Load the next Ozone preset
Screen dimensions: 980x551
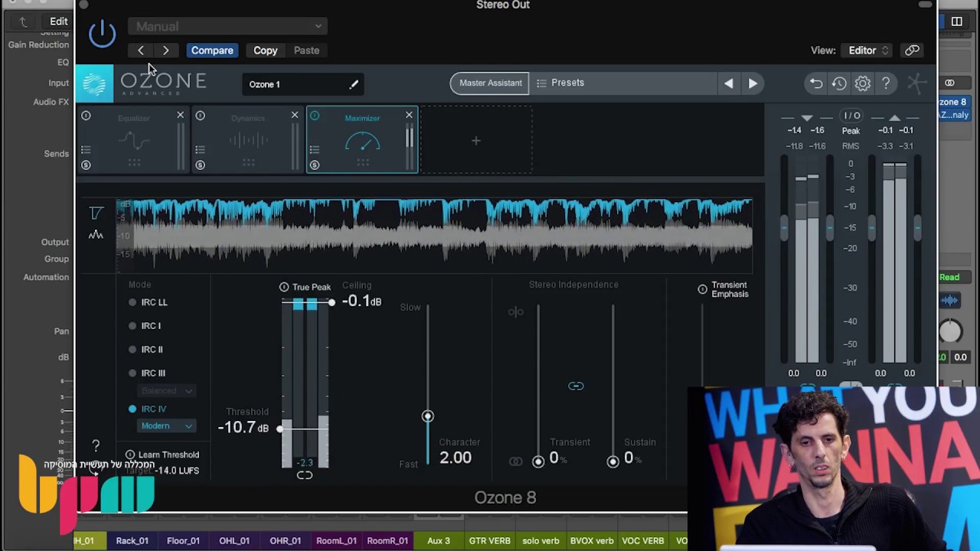[x=753, y=83]
